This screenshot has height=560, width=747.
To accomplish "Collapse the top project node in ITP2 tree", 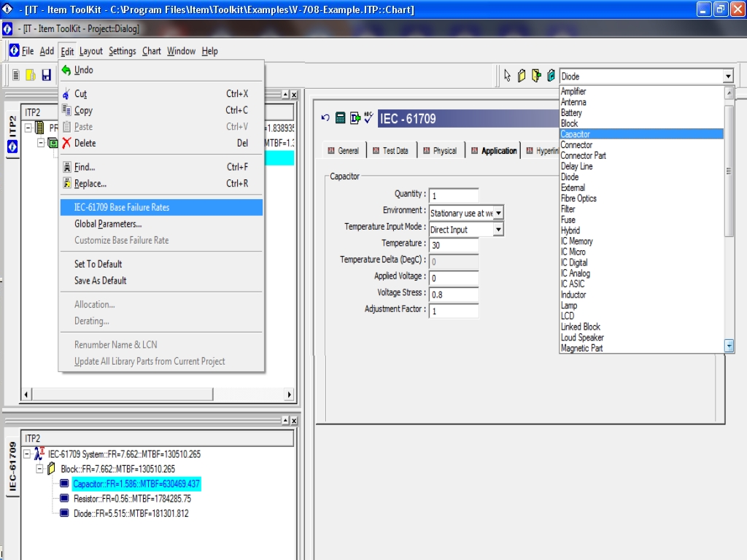I will [x=28, y=128].
